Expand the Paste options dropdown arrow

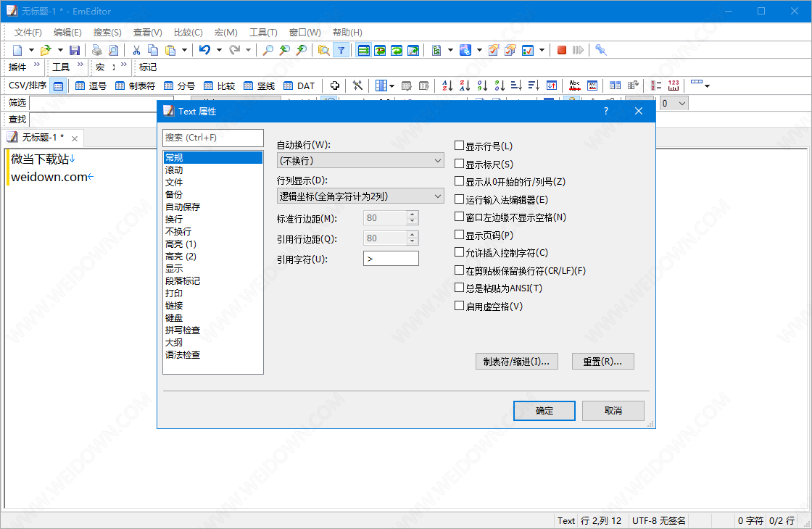(184, 50)
